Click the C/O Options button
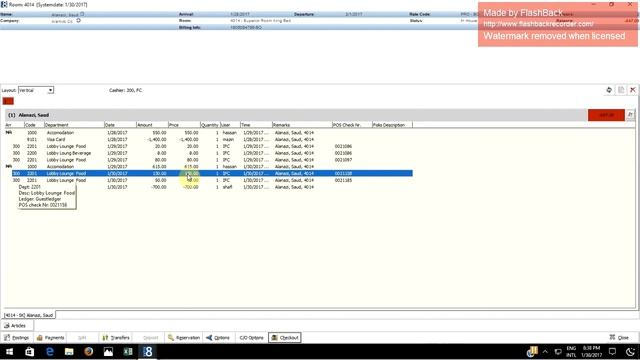The height and width of the screenshot is (360, 640). tap(251, 338)
